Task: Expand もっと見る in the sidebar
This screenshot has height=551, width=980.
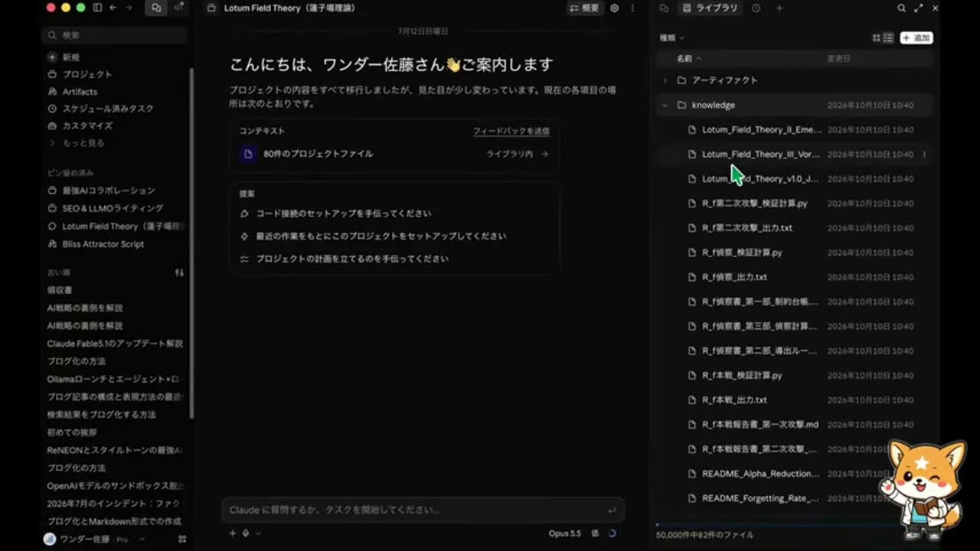Action: point(77,143)
